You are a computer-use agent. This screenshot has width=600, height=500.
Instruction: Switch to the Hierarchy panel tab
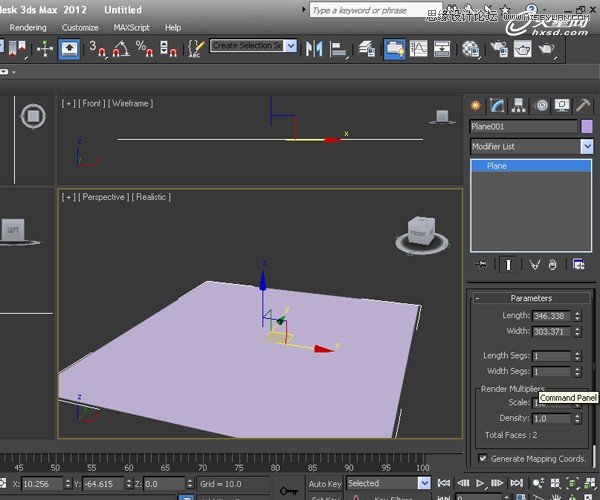coord(519,105)
